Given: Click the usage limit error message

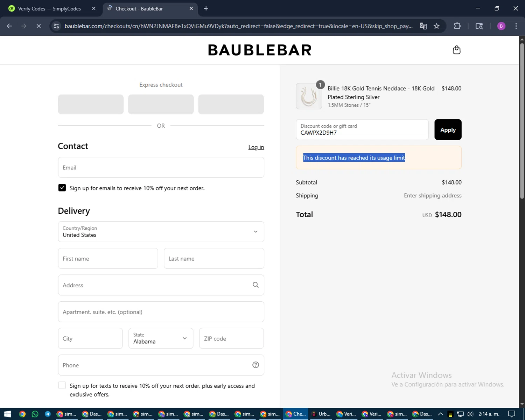Looking at the screenshot, I should click(354, 157).
